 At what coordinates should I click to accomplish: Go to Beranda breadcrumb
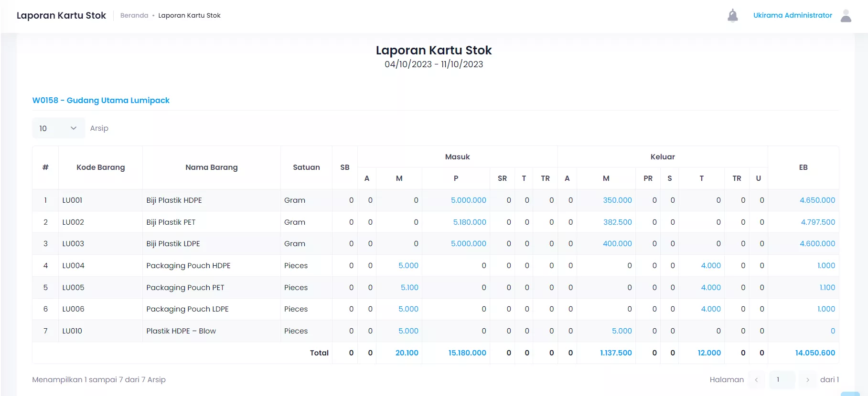[134, 15]
